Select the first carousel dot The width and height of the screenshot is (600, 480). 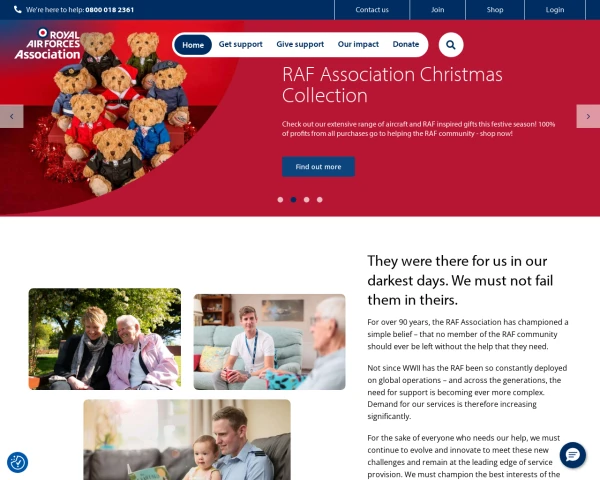click(x=280, y=199)
